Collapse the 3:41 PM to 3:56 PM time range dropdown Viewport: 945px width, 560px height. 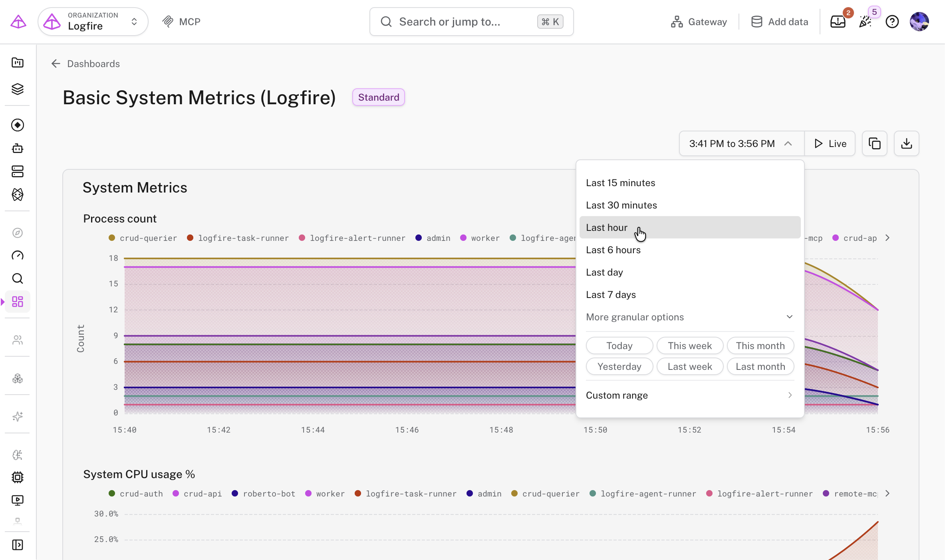tap(742, 143)
